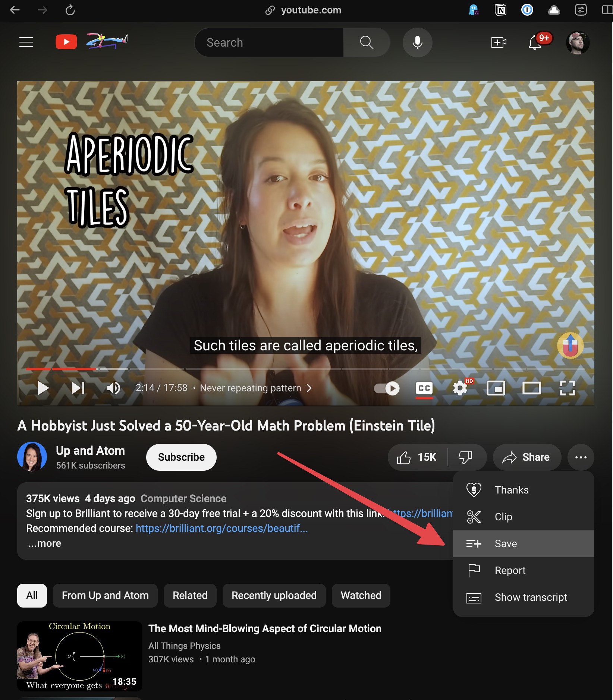Image resolution: width=613 pixels, height=700 pixels.
Task: Open player settings gear
Action: click(460, 388)
